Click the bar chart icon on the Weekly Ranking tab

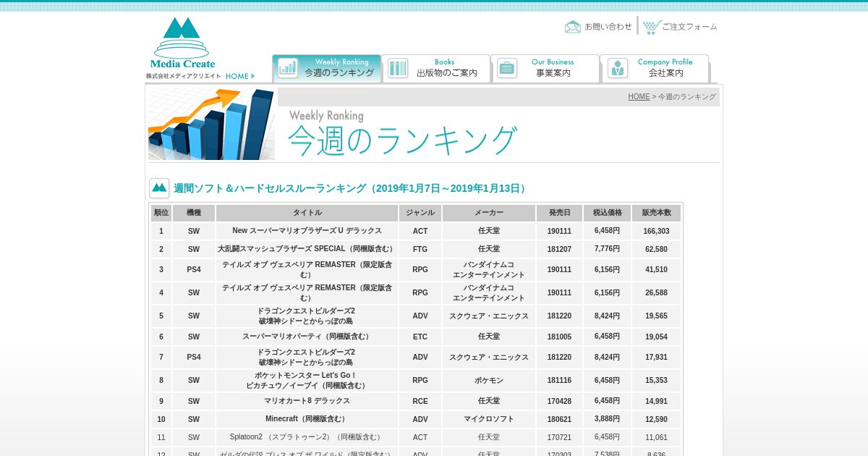(288, 68)
